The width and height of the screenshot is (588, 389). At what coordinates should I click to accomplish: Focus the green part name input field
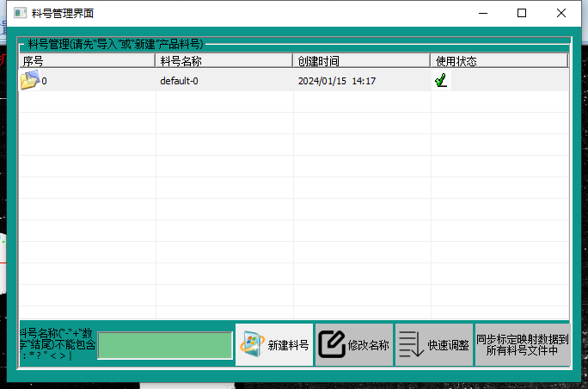(164, 345)
